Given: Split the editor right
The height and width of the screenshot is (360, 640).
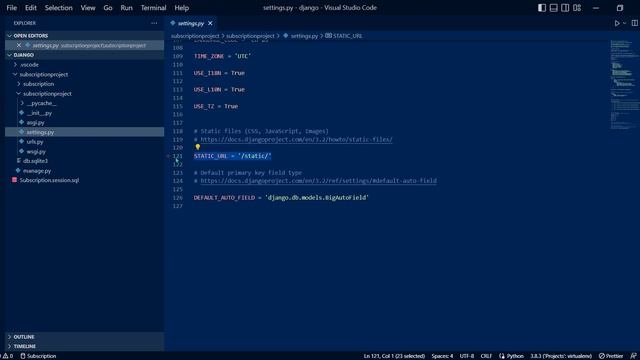Looking at the screenshot, I should click(634, 23).
